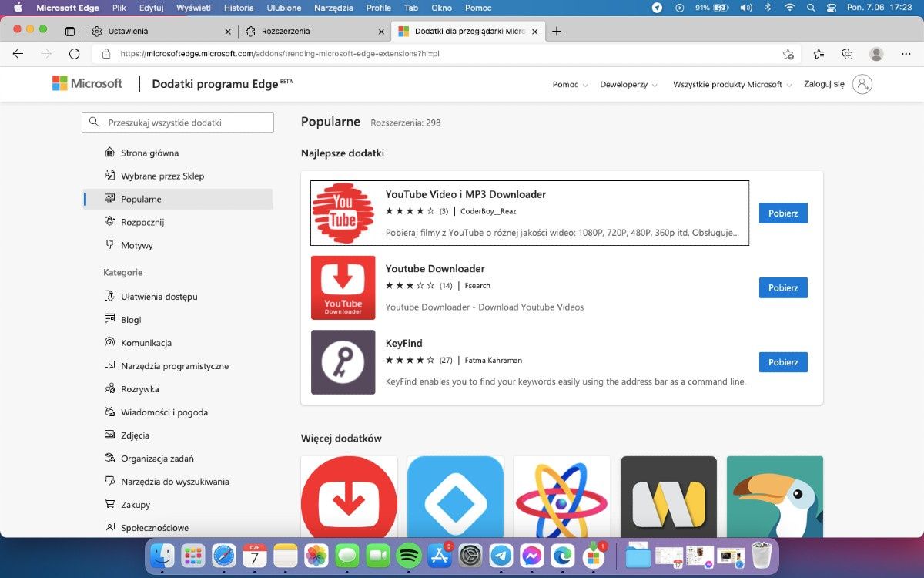Open the Zakupy category
Image resolution: width=924 pixels, height=578 pixels.
click(136, 505)
